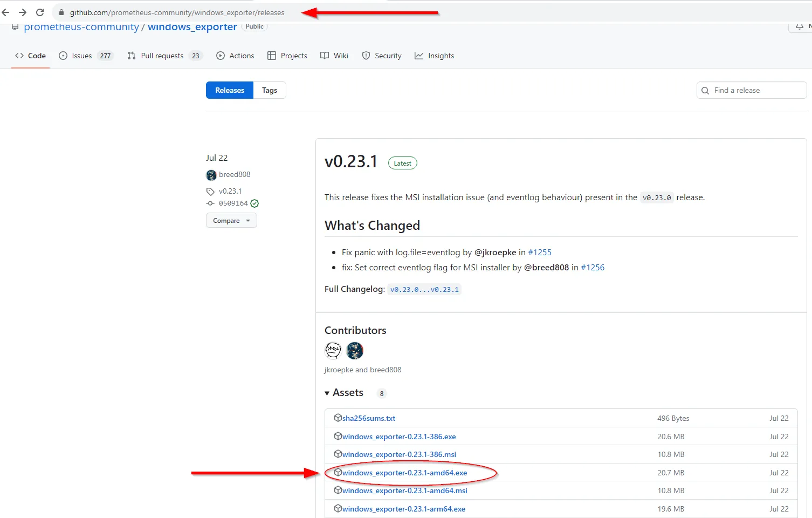The image size is (812, 518).
Task: Open the Compare dropdown
Action: point(231,221)
